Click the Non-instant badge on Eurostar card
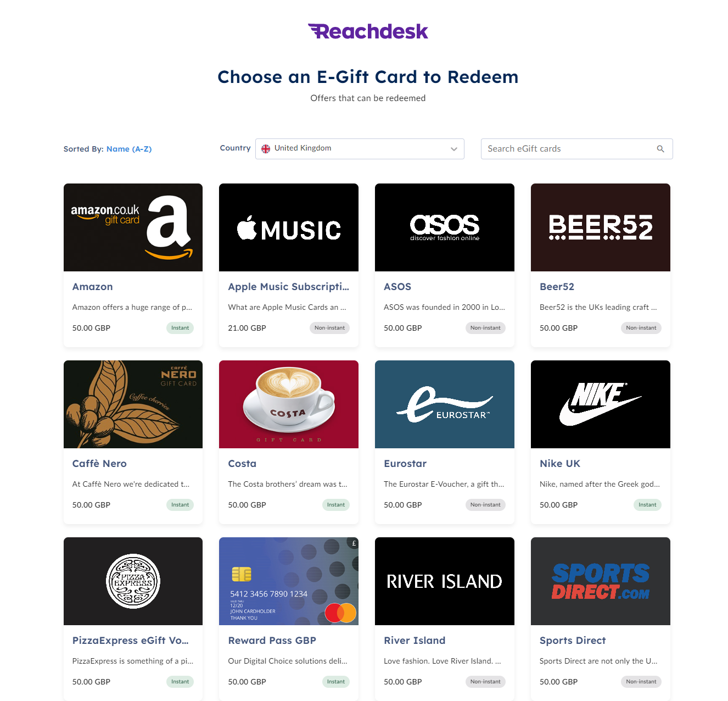Image resolution: width=728 pixels, height=701 pixels. coord(485,505)
